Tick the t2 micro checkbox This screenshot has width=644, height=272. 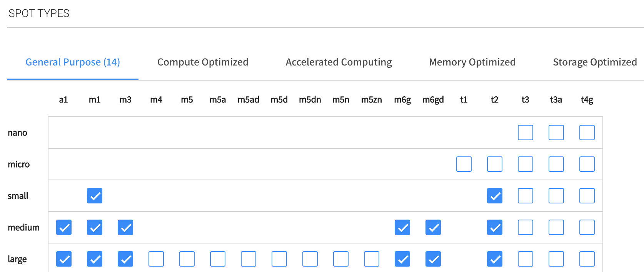point(495,164)
